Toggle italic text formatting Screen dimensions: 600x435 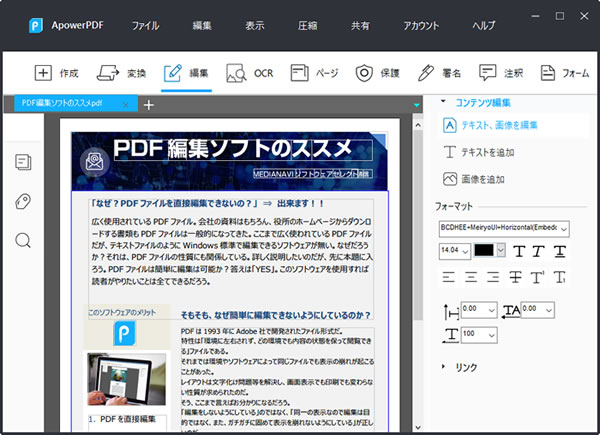(x=538, y=251)
